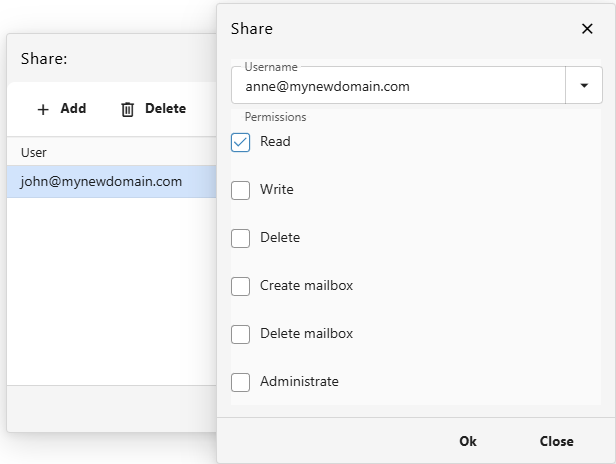Viewport: 616px width, 464px height.
Task: Confirm sharing with the Ok button
Action: click(468, 441)
